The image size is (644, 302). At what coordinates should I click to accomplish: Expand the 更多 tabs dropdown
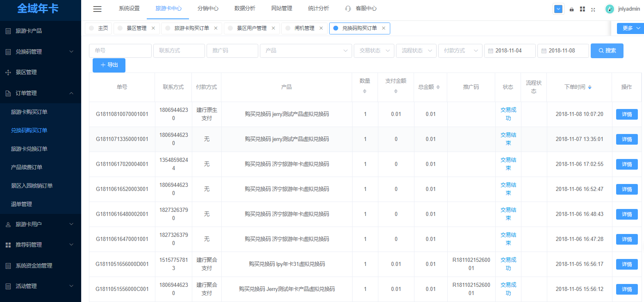630,28
